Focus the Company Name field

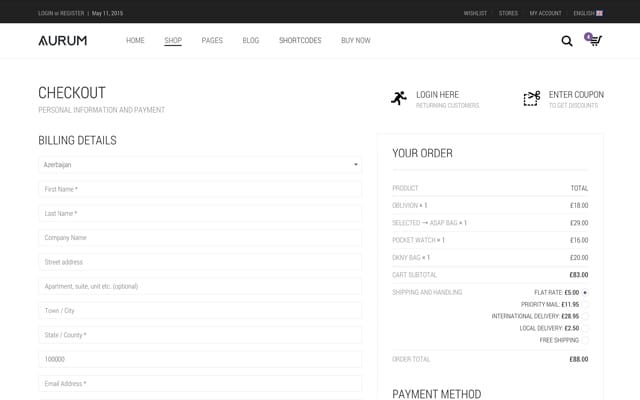(200, 238)
